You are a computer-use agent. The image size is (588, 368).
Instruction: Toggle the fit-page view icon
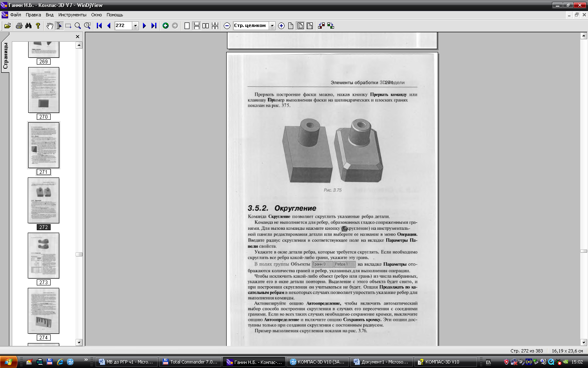[x=301, y=26]
